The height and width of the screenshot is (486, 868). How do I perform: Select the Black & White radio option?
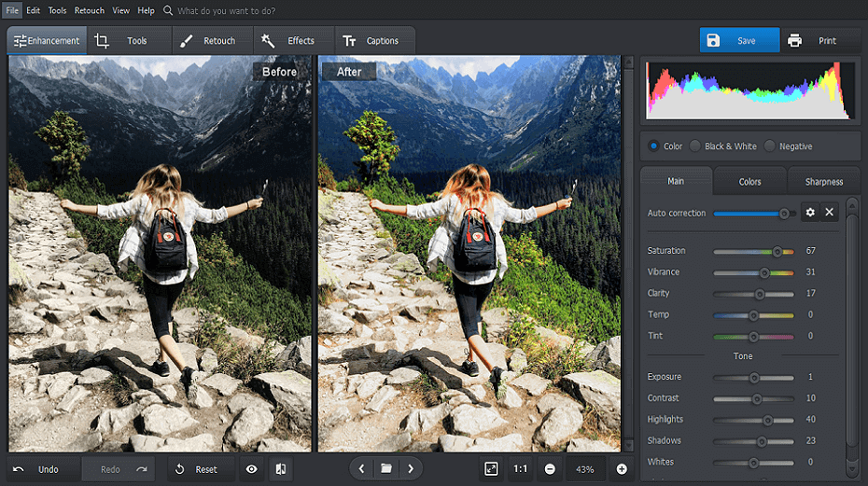(x=695, y=146)
